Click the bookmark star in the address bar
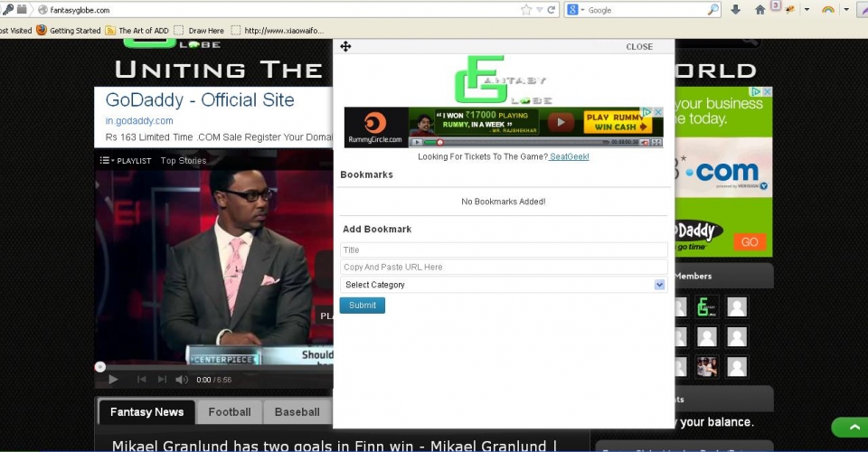Screen dimensions: 868x452 (526, 10)
